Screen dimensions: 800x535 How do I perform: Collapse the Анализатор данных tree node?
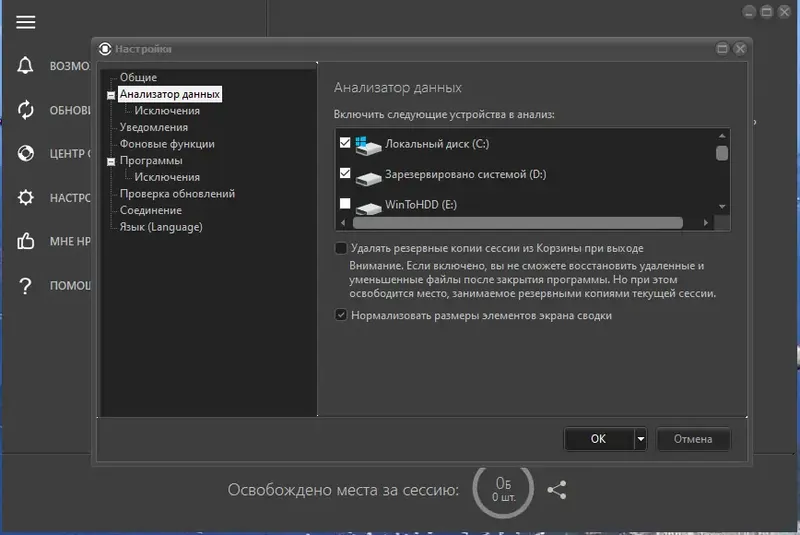tap(111, 95)
